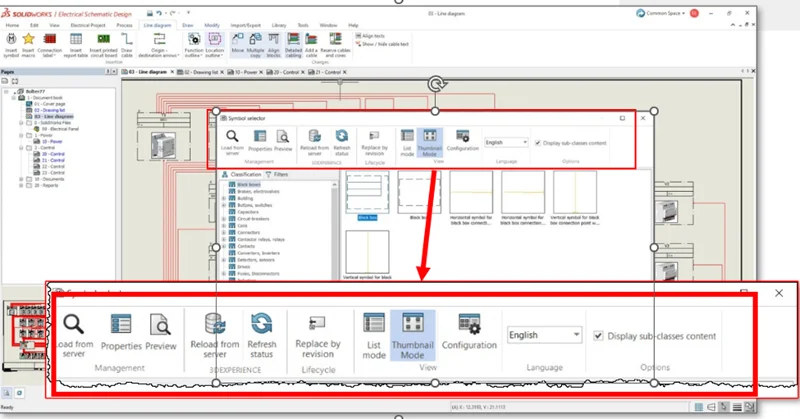This screenshot has height=419, width=800.
Task: Switch to the Filters tab in Symbol selector
Action: click(x=277, y=175)
